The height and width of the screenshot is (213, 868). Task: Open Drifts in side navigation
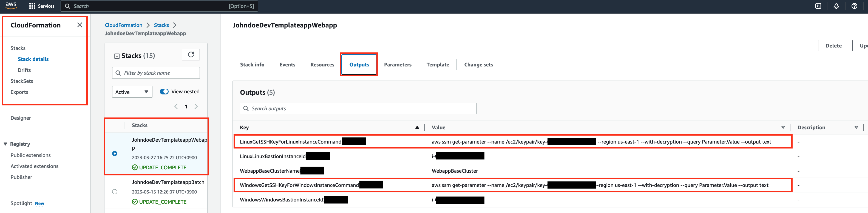coord(24,70)
